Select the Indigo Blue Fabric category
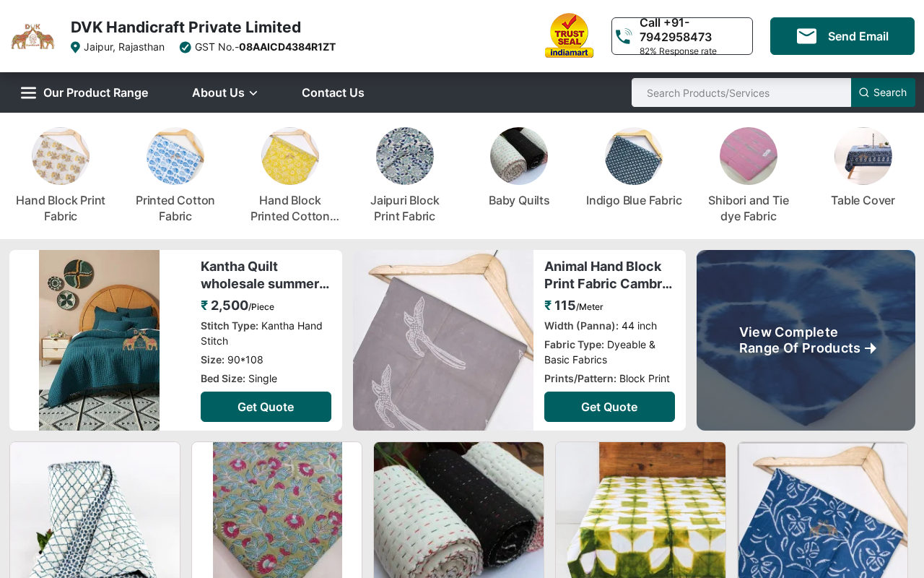Image resolution: width=924 pixels, height=578 pixels. [x=634, y=200]
